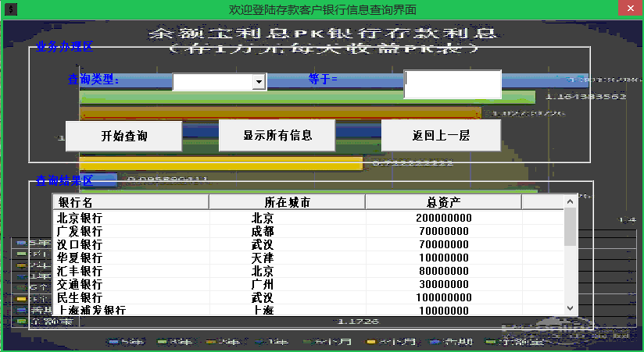Image resolution: width=644 pixels, height=352 pixels.
Task: Click the 查询类型: label
Action: [x=93, y=79]
